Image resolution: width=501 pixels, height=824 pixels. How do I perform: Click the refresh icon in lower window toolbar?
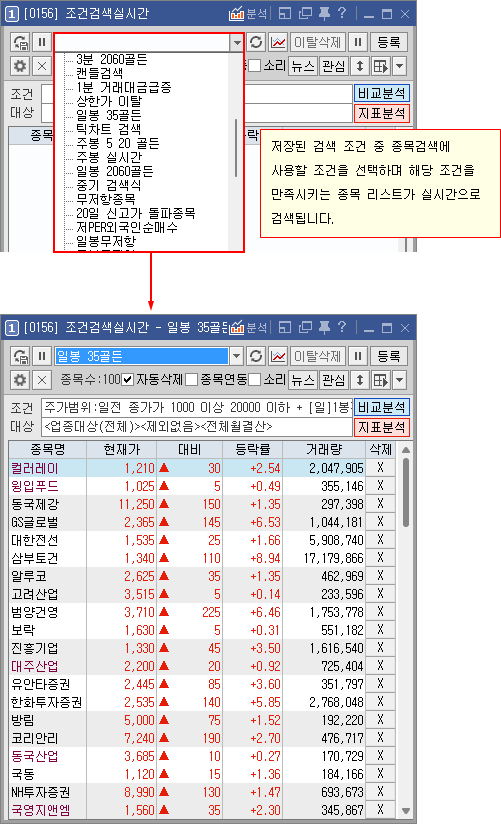coord(256,356)
